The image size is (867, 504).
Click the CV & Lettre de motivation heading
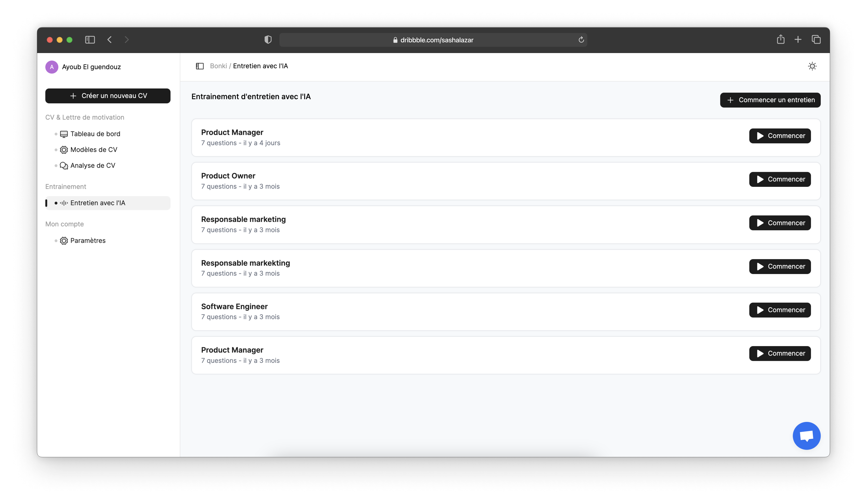(85, 117)
